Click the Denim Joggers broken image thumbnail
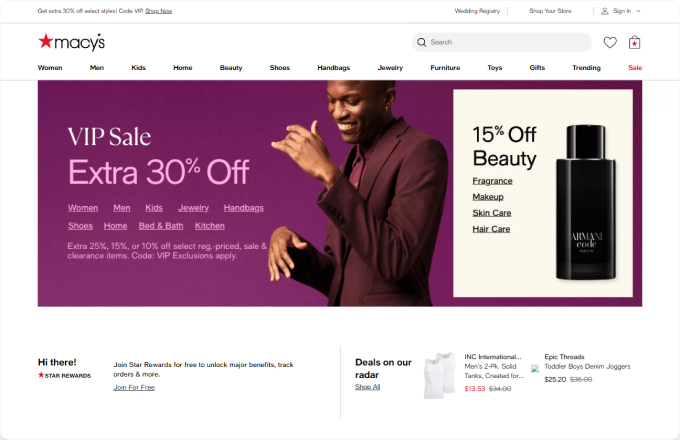 535,369
